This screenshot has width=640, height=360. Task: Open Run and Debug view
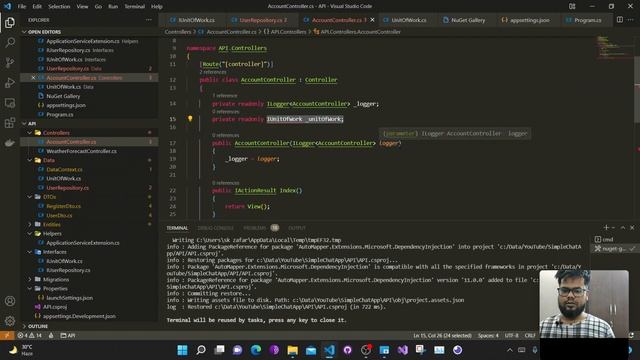pyautogui.click(x=10, y=82)
